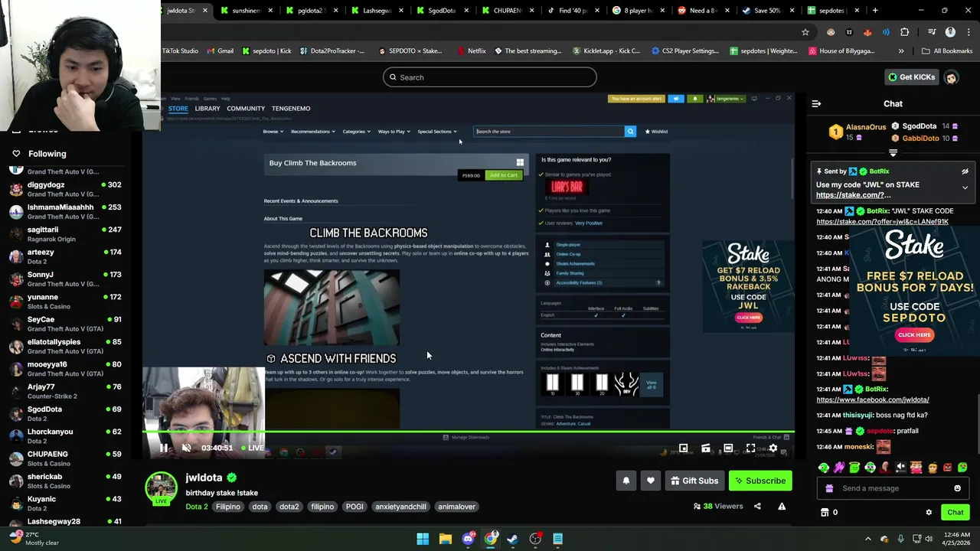
Task: Toggle notifications with the bell button
Action: 626,481
